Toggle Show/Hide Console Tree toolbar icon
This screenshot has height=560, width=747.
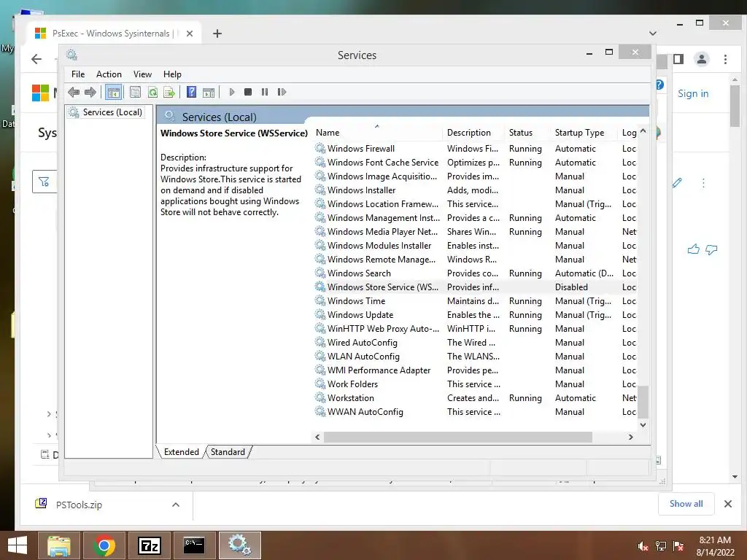click(113, 92)
